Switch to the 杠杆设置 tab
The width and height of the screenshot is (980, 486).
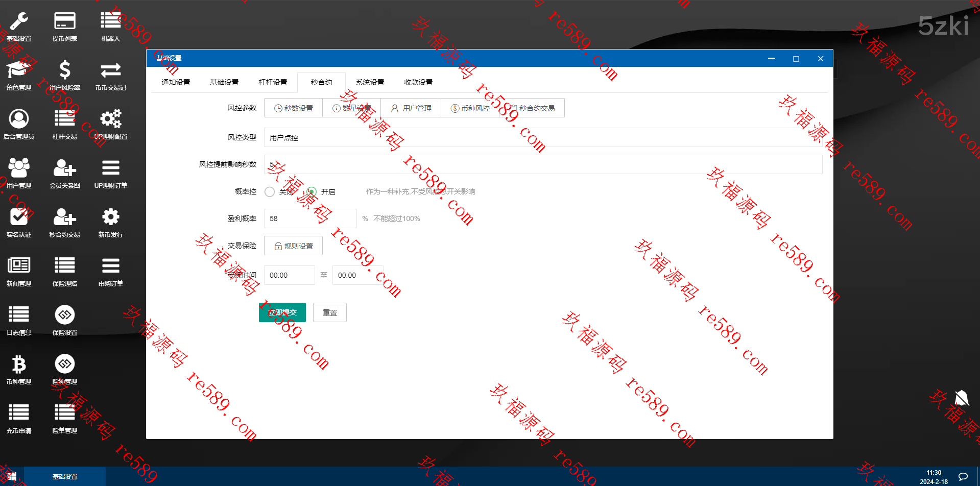[x=273, y=82]
